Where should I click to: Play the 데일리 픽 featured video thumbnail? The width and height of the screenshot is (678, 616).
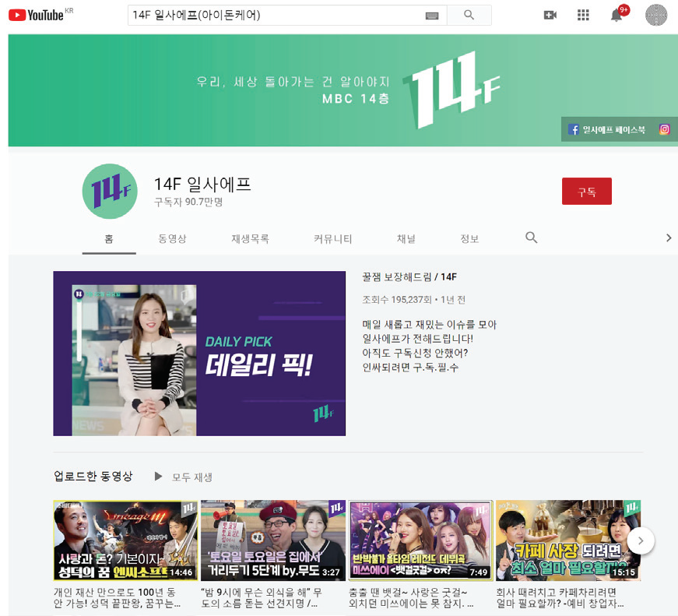(199, 354)
